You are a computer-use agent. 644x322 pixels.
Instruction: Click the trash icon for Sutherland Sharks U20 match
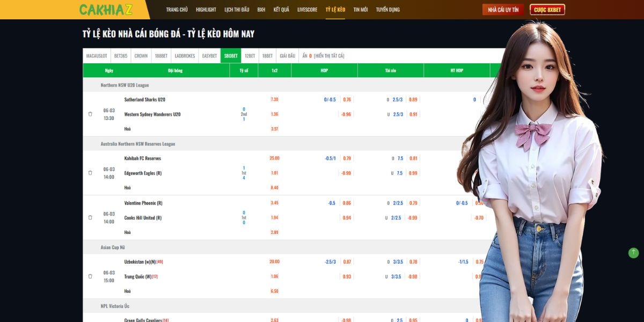(x=90, y=114)
